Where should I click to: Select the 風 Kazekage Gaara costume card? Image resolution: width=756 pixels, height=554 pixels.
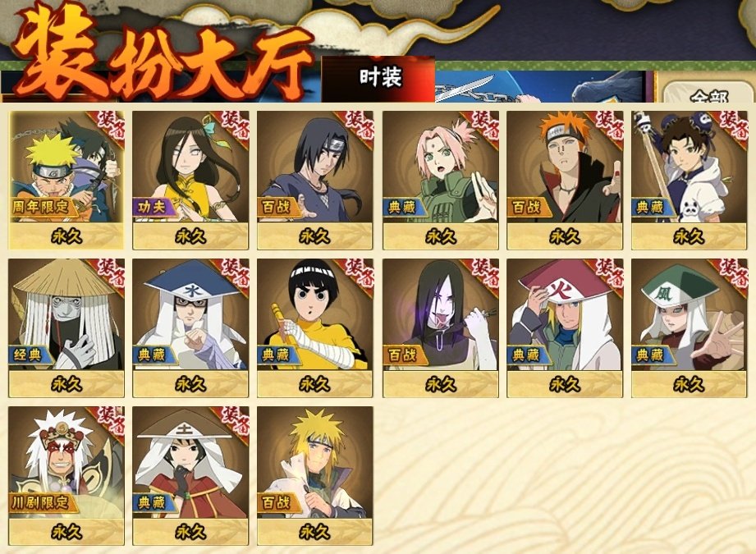click(x=689, y=327)
